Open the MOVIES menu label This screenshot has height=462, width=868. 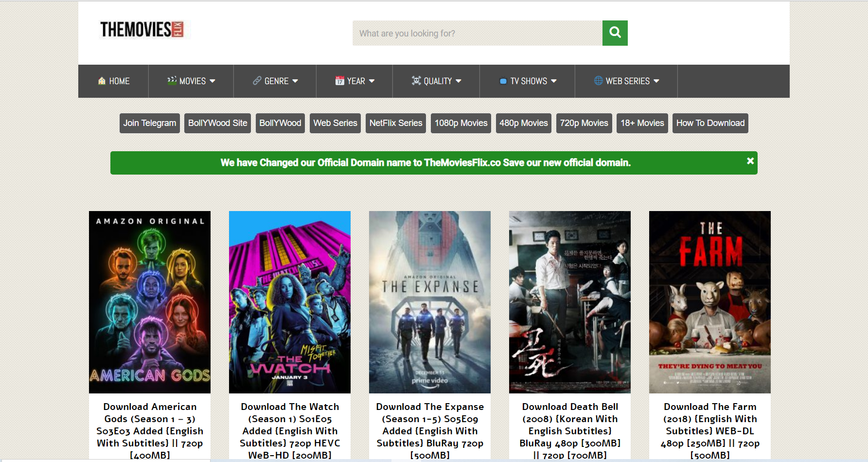click(x=193, y=81)
